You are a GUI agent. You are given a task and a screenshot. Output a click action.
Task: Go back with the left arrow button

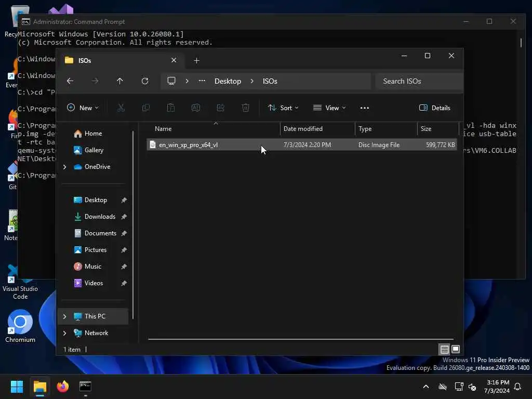click(x=70, y=81)
